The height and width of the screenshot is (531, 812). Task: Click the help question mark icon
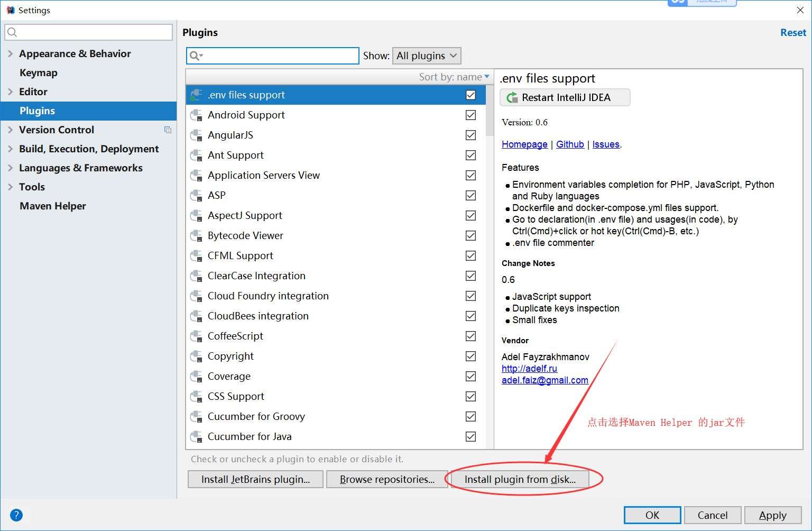[x=16, y=515]
